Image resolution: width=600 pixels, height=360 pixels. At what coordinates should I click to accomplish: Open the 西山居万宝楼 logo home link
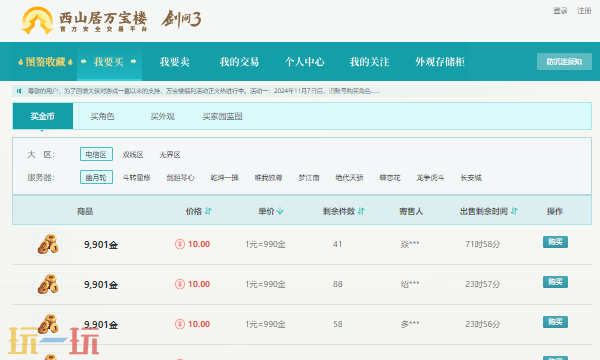pos(85,20)
